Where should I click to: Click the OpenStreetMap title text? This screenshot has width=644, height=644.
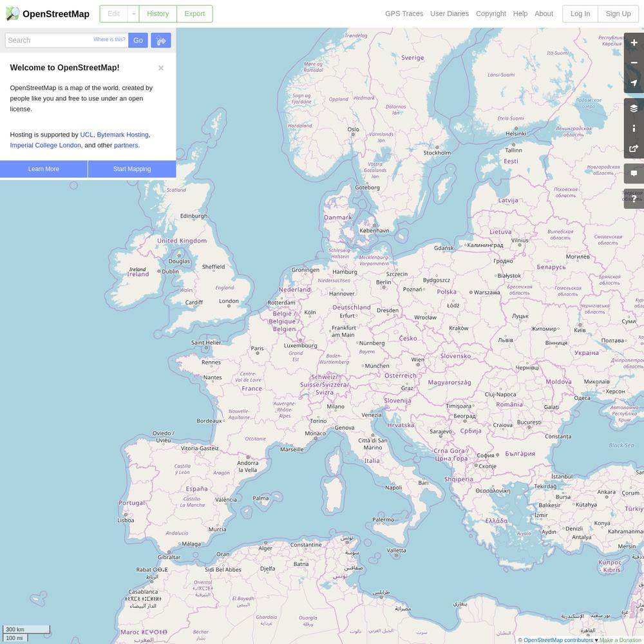(x=56, y=14)
